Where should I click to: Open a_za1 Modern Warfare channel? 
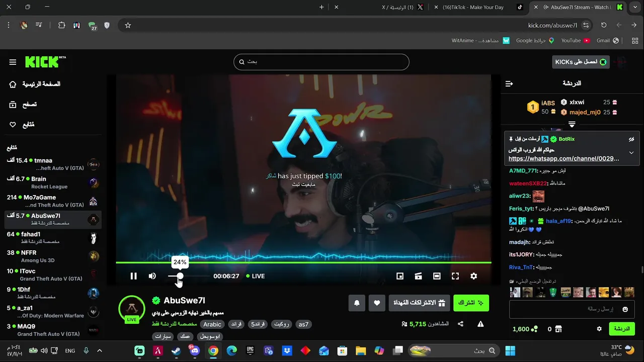click(53, 312)
